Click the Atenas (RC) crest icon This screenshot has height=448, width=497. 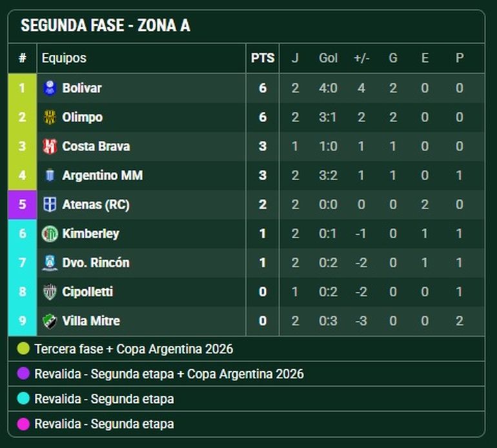[50, 205]
